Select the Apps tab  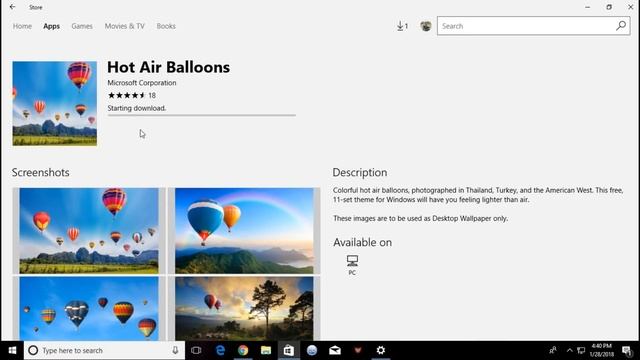[x=51, y=26]
